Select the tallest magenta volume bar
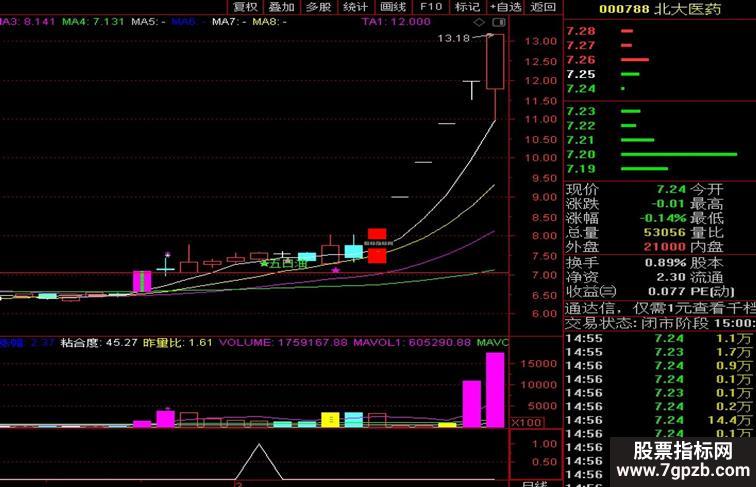 pyautogui.click(x=495, y=390)
